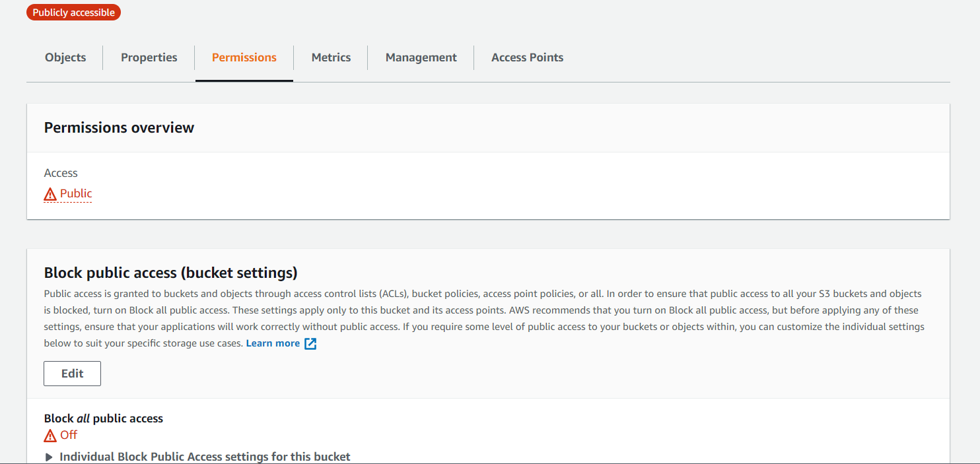The image size is (980, 464).
Task: Click the disclosure triangle before Individual Block settings
Action: tap(49, 456)
